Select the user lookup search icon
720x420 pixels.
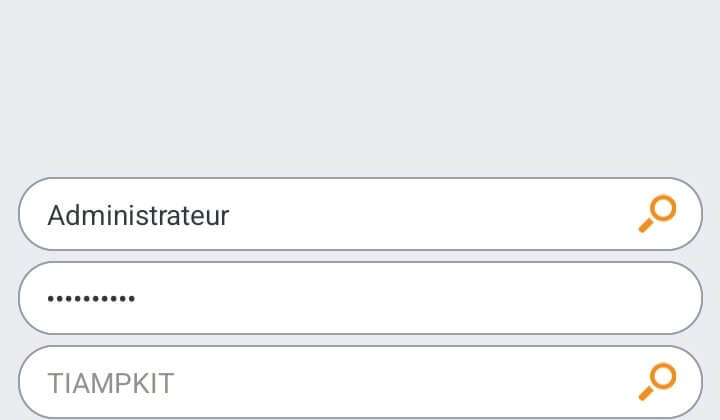(x=657, y=214)
